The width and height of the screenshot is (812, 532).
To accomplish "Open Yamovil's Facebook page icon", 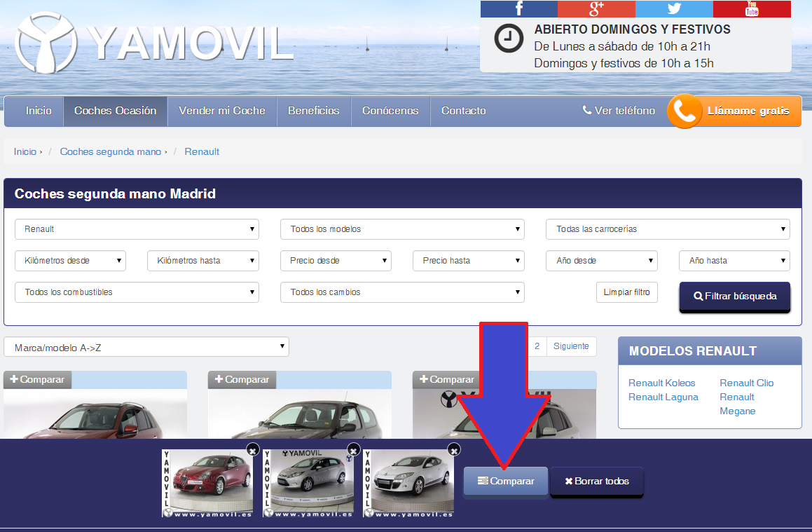I will (518, 9).
